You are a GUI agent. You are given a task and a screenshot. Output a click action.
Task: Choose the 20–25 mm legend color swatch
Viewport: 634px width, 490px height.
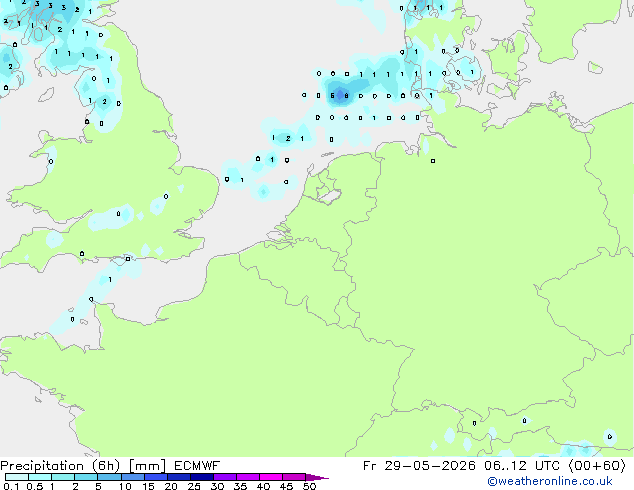pos(179,477)
